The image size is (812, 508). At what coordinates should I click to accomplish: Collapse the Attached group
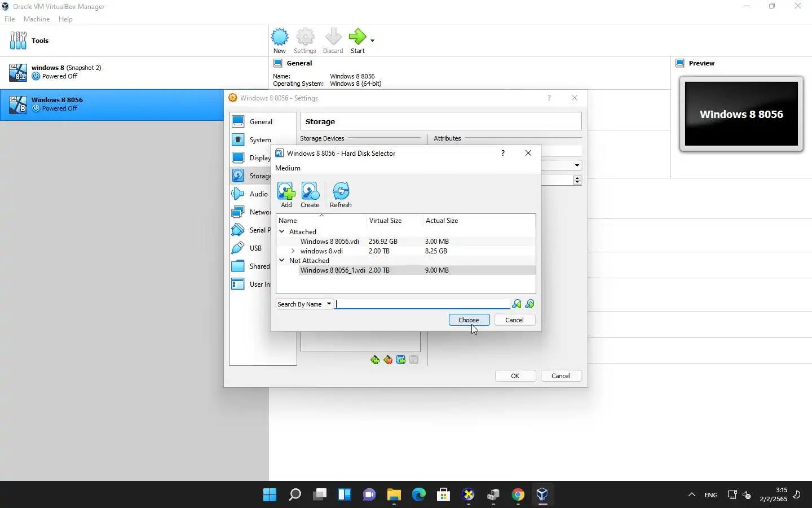282,232
